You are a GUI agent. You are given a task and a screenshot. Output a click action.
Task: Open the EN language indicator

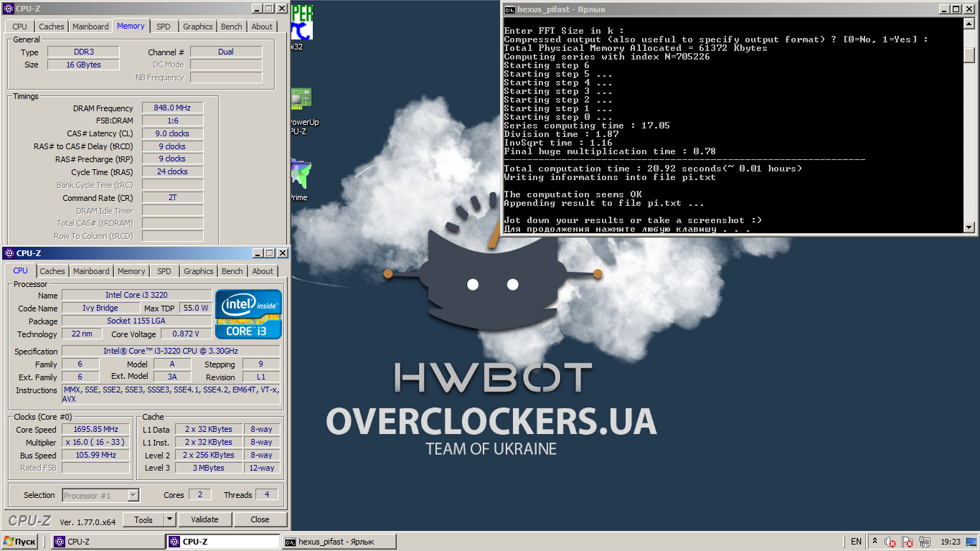click(x=856, y=542)
